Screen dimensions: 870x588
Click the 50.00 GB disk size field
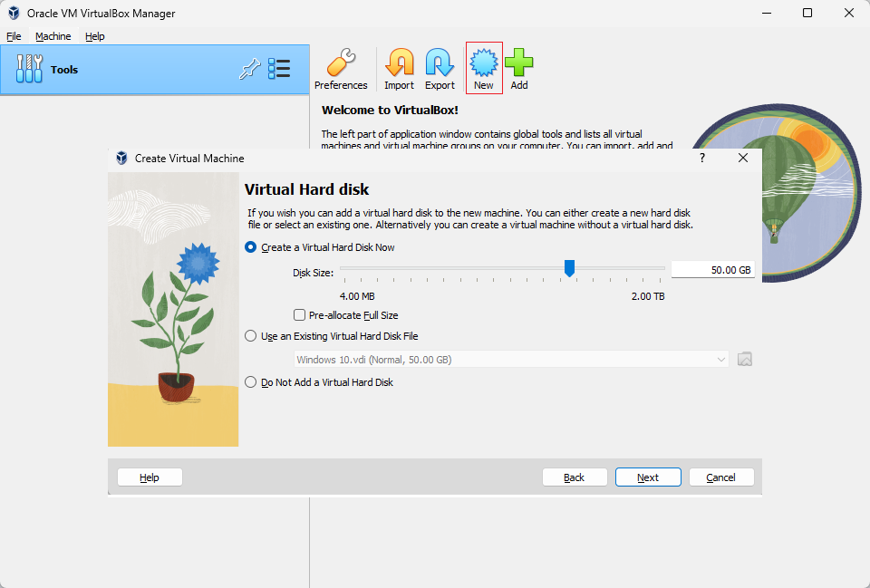tap(713, 270)
